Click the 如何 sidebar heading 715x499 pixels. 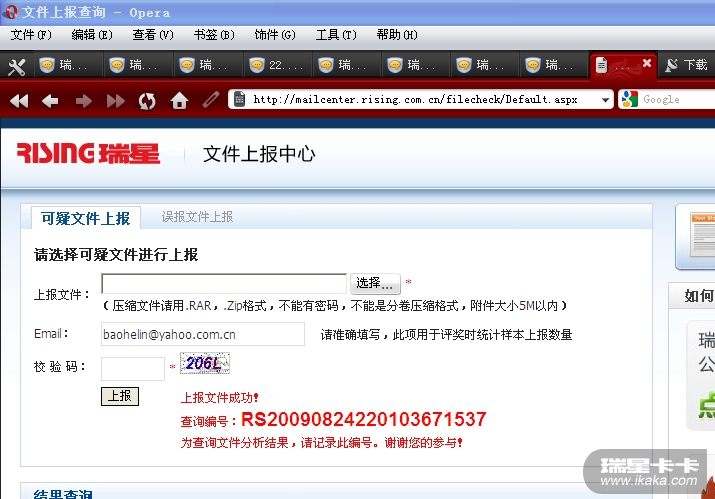(699, 296)
